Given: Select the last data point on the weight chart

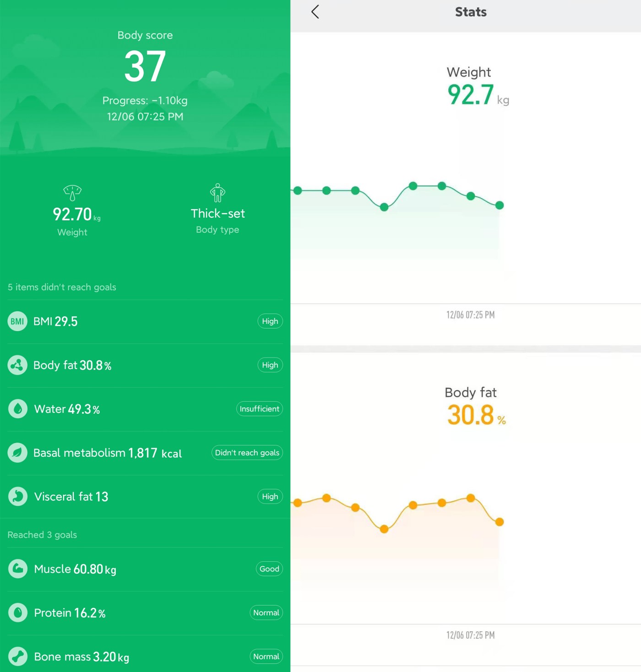Looking at the screenshot, I should tap(499, 205).
